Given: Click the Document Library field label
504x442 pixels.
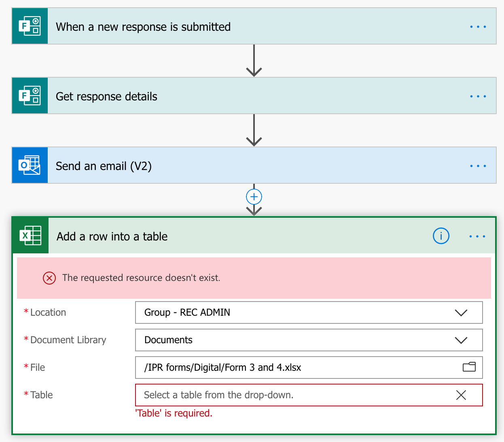Looking at the screenshot, I should (68, 340).
